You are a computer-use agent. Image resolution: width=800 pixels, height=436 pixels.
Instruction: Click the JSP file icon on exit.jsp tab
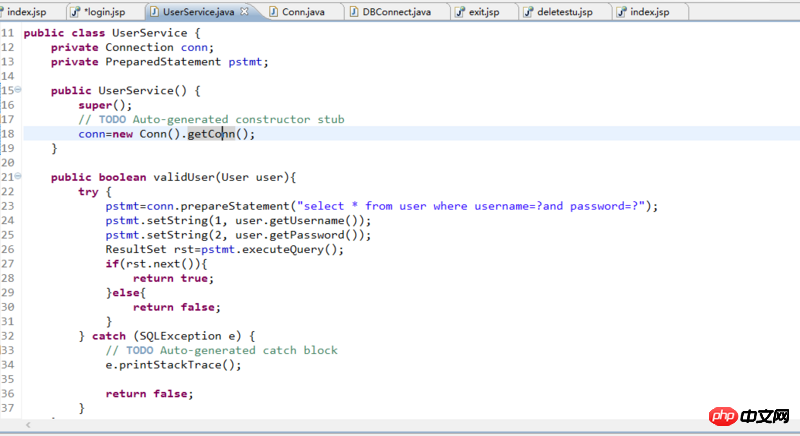pos(459,11)
